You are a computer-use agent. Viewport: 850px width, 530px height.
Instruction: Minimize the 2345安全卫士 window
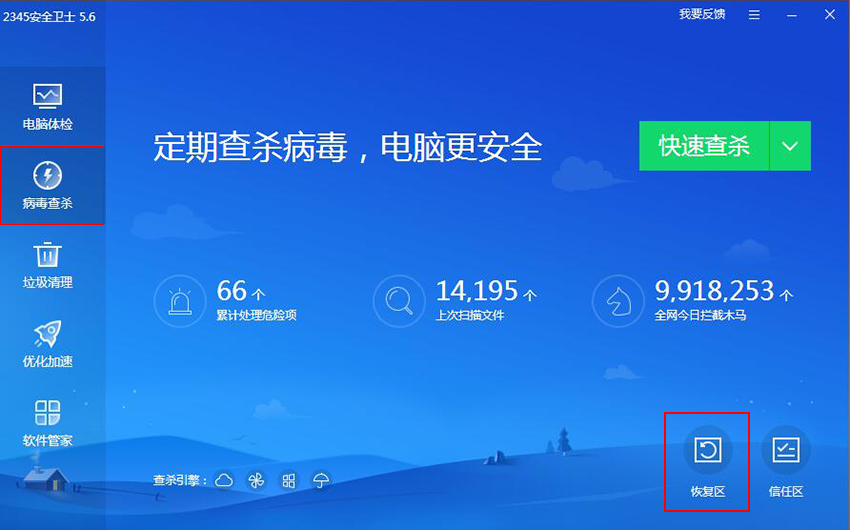point(792,16)
